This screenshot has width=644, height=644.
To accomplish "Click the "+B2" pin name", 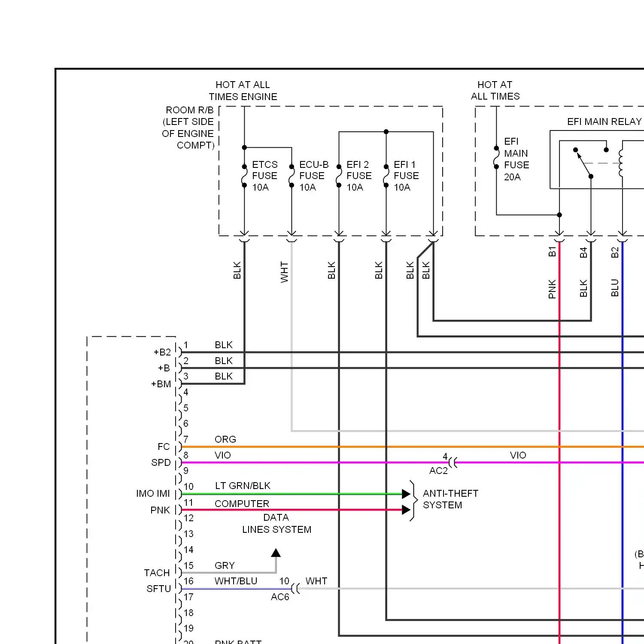I will [162, 352].
